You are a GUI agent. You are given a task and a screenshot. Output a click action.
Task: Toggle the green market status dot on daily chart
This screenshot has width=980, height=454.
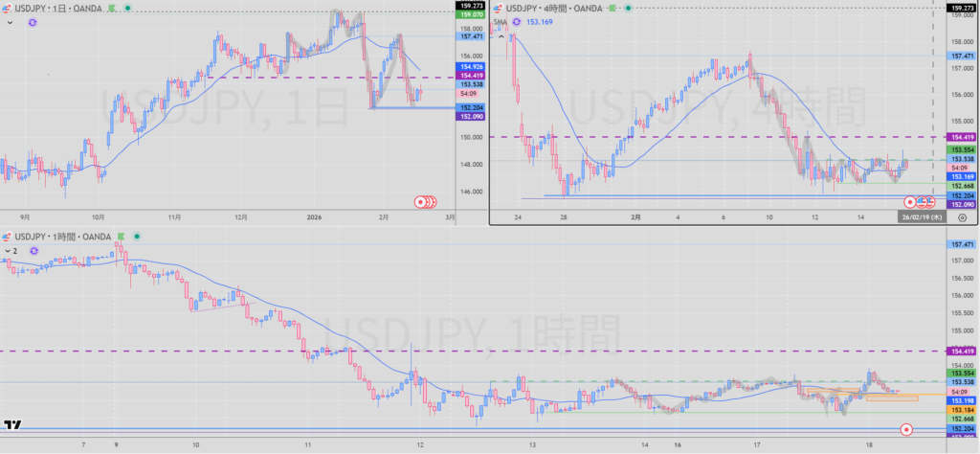126,7
